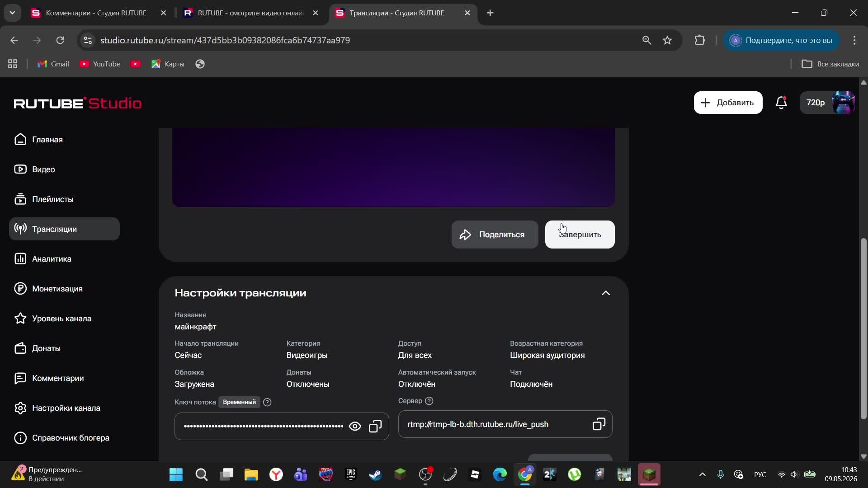Open the tab search dropdown
868x488 pixels.
click(x=12, y=13)
